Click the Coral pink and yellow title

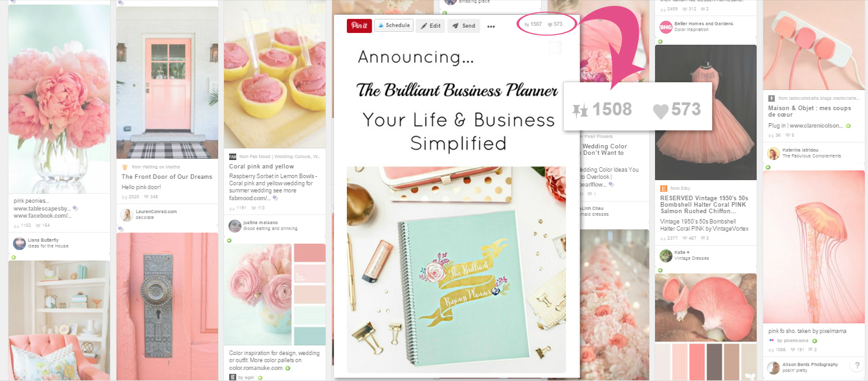point(258,167)
